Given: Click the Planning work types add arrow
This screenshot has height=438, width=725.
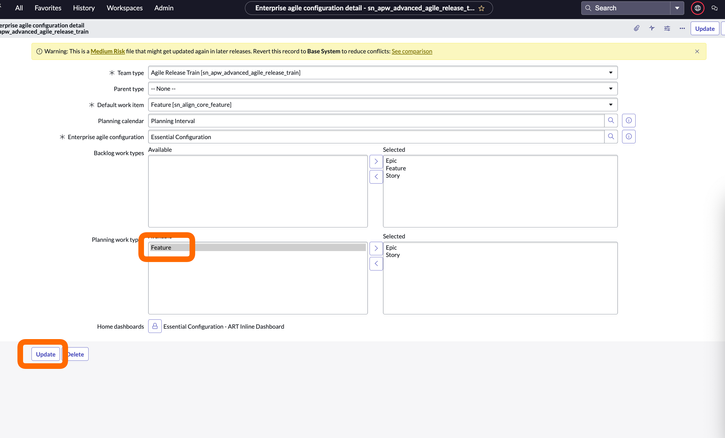Looking at the screenshot, I should 376,248.
